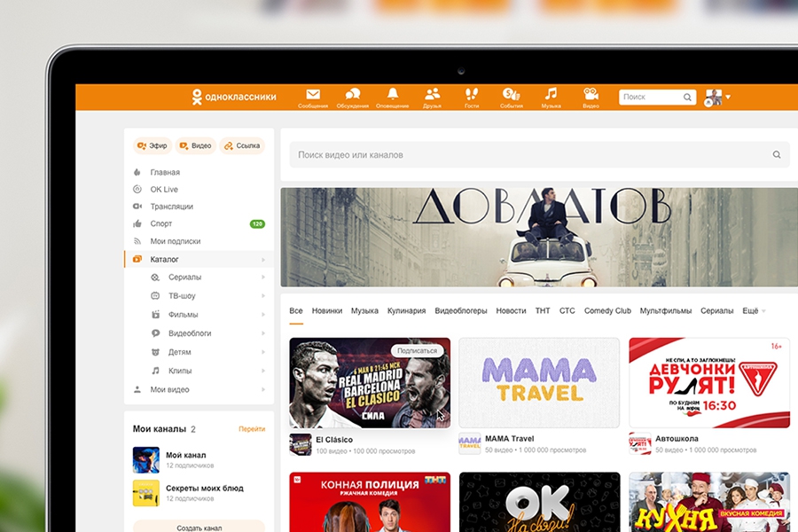Open the Девчонки рулят thumbnail
Screen dimensions: 798x532
tap(709, 383)
